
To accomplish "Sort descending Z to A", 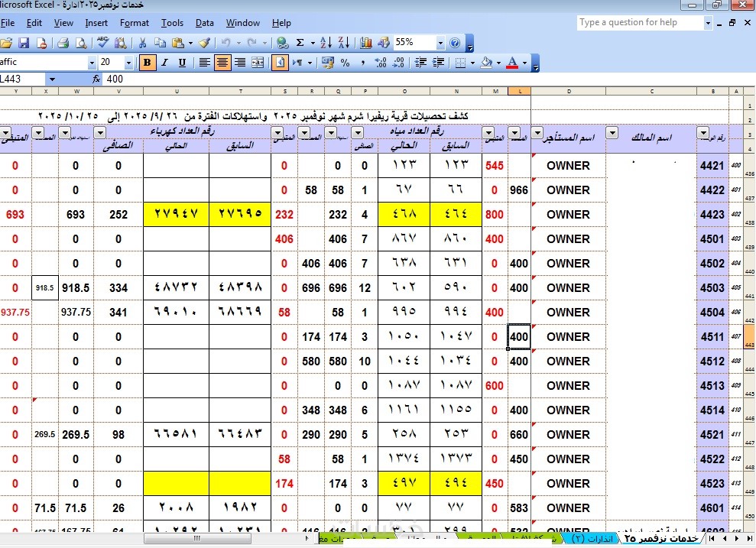I will [x=344, y=43].
